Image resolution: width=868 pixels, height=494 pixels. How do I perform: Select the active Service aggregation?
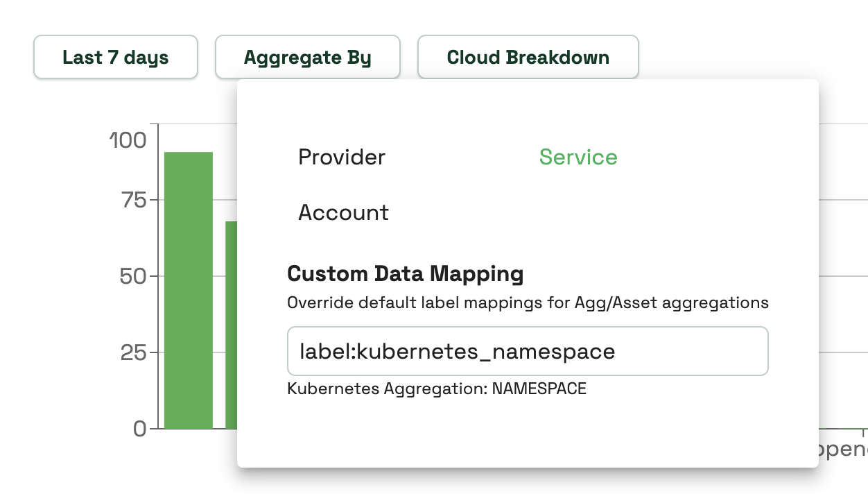pos(578,157)
